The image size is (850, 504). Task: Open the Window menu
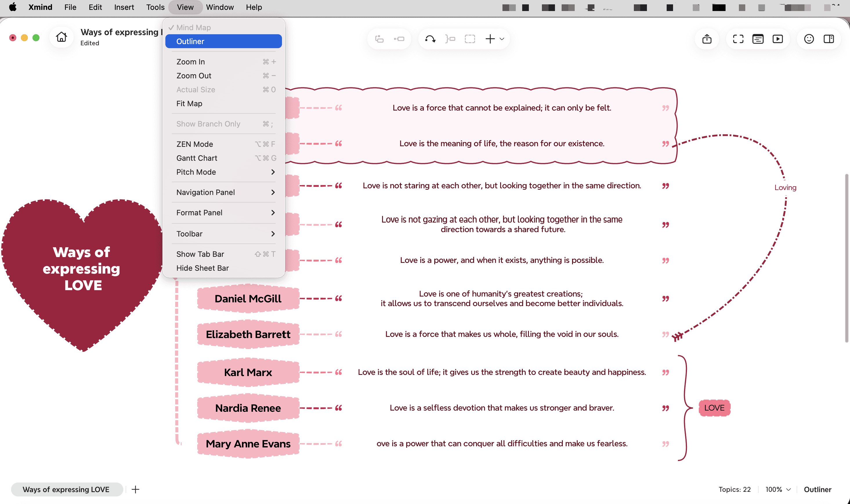coord(220,7)
